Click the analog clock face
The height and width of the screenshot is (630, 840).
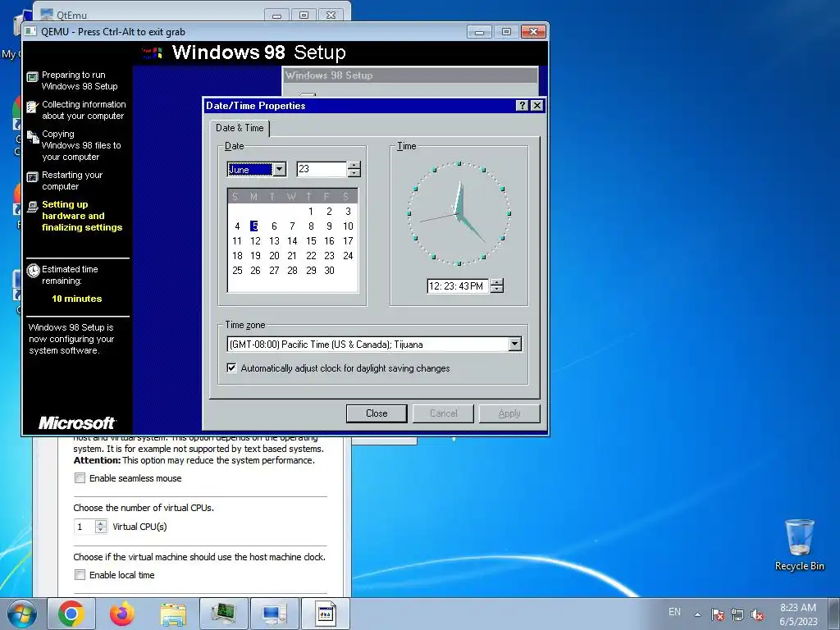coord(459,213)
